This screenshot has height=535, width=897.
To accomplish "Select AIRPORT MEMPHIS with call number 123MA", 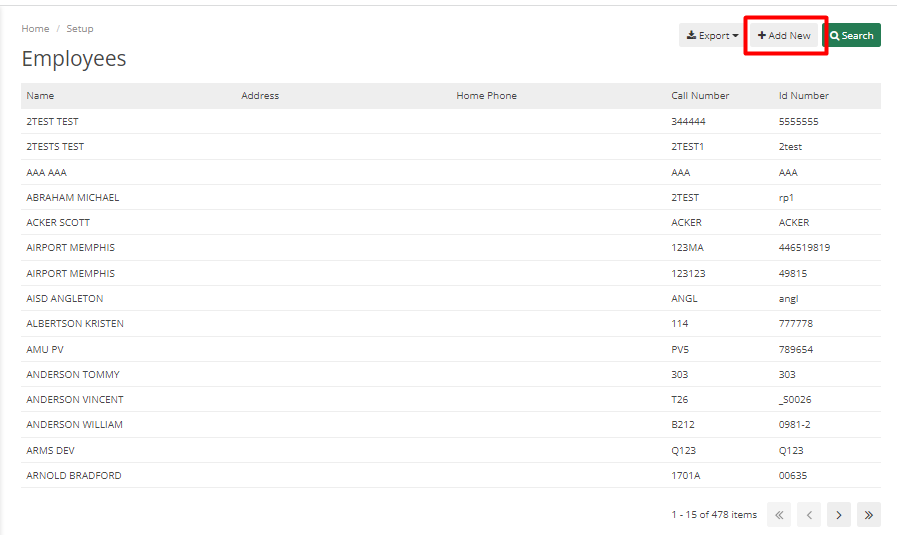I will pos(70,248).
